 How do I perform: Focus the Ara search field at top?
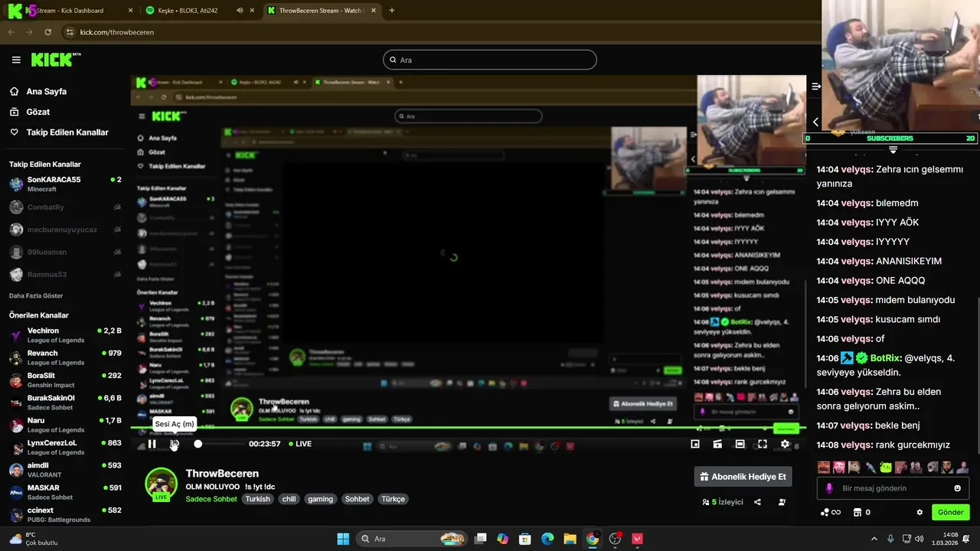[490, 60]
